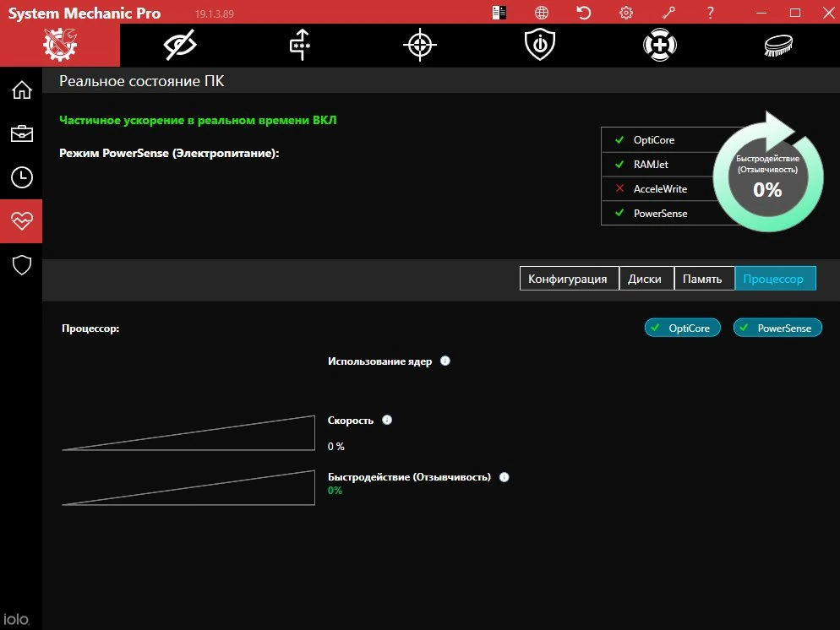Click the globe language icon
The width and height of the screenshot is (840, 630).
(542, 13)
